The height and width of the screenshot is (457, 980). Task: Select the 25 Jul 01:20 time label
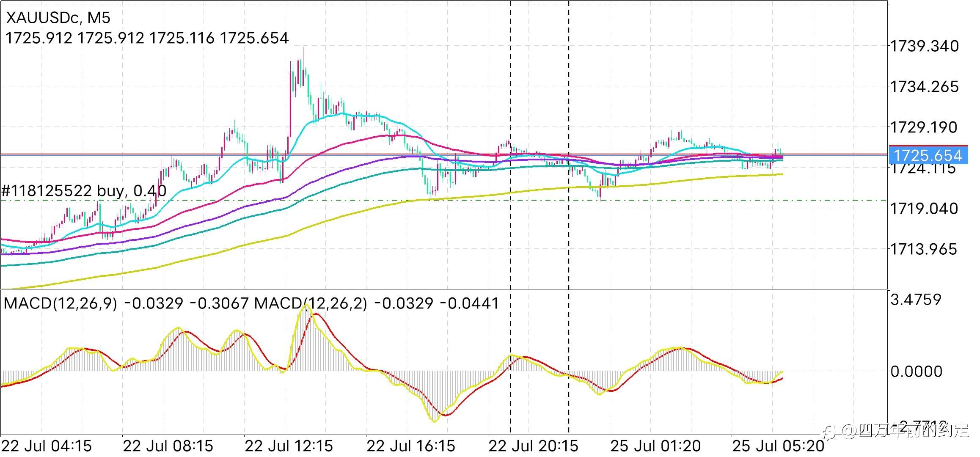tap(655, 446)
